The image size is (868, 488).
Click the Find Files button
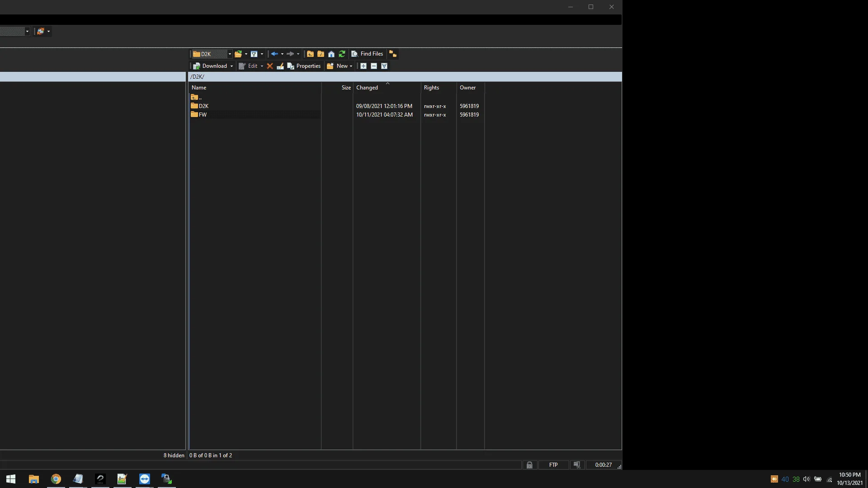(x=367, y=54)
